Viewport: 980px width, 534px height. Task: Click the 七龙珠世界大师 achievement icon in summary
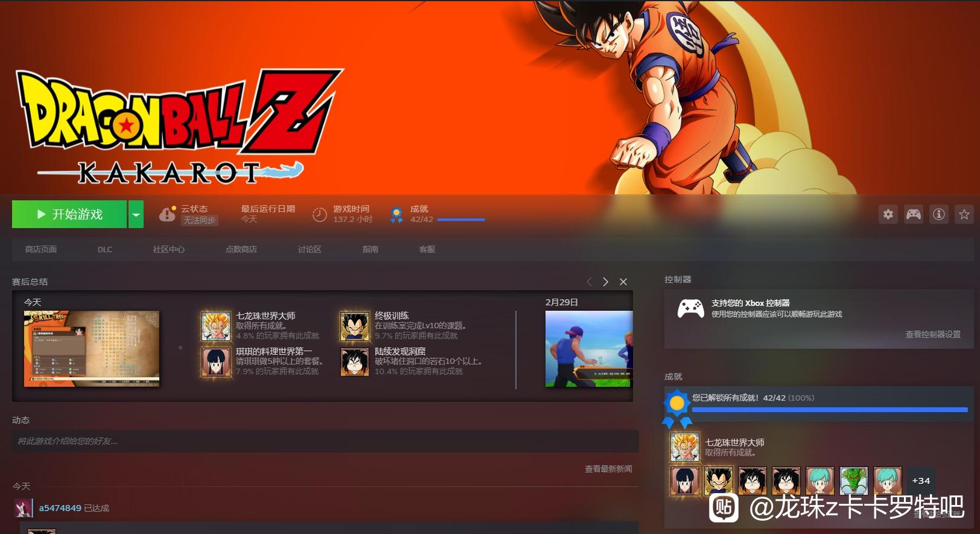pos(216,326)
